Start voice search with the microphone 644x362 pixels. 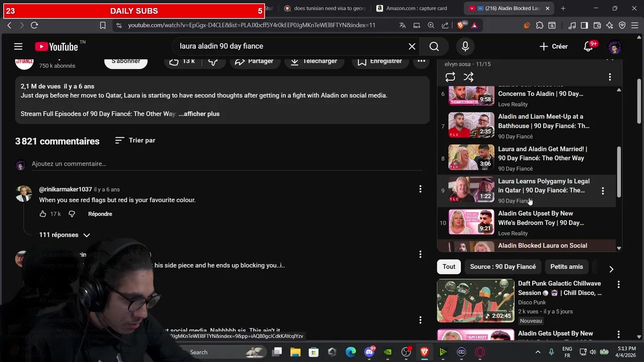pos(465,46)
